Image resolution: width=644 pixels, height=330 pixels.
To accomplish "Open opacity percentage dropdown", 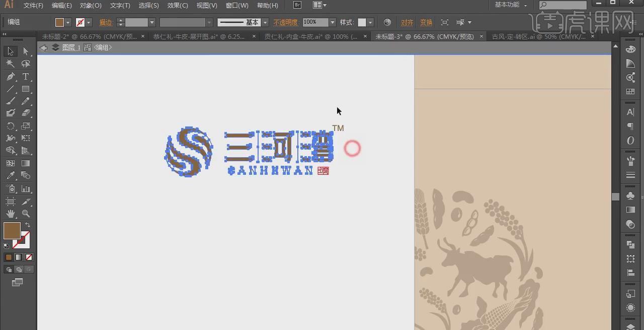I will (x=332, y=23).
